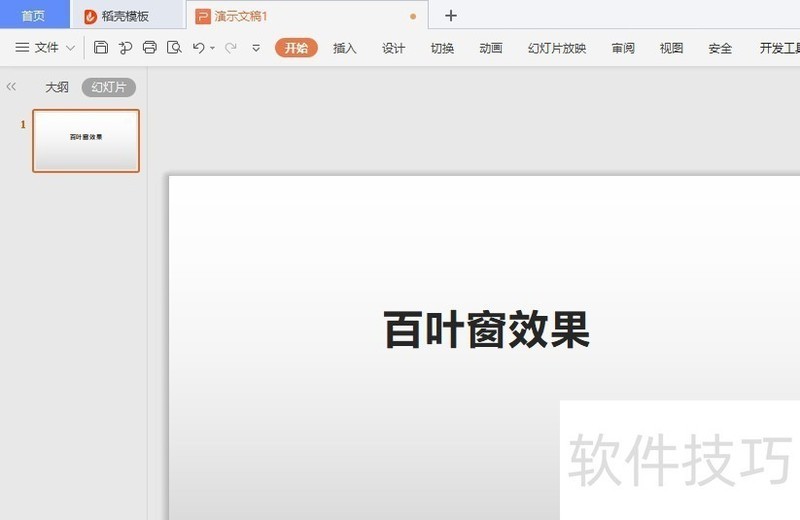The height and width of the screenshot is (520, 800).
Task: Open the 安全 ribbon tab
Action: pyautogui.click(x=720, y=48)
